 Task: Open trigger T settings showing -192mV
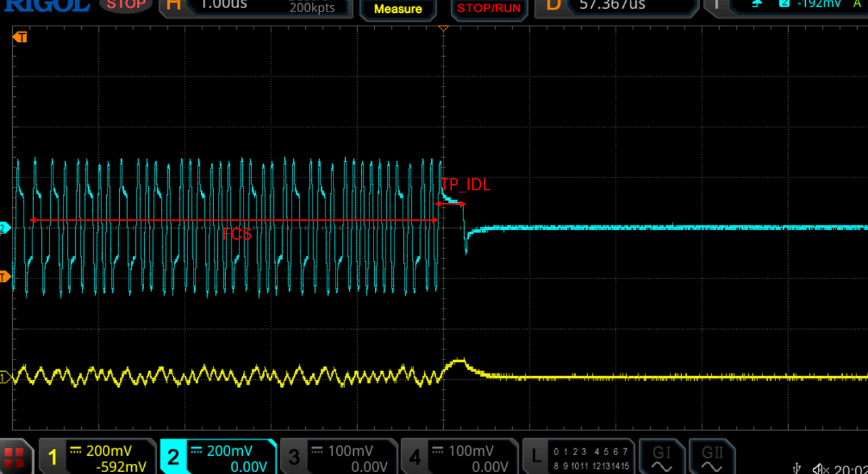(785, 7)
